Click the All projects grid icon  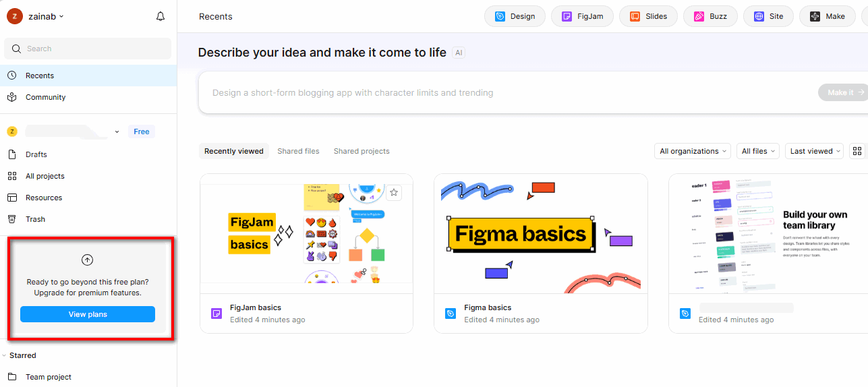pyautogui.click(x=12, y=176)
